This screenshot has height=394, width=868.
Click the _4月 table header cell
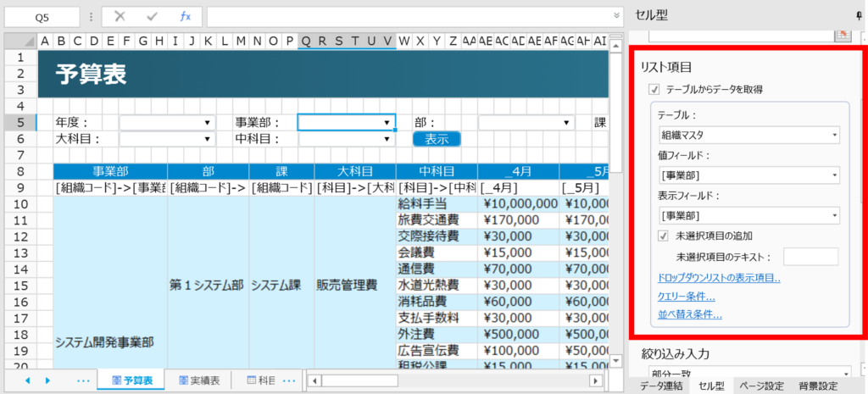[519, 171]
